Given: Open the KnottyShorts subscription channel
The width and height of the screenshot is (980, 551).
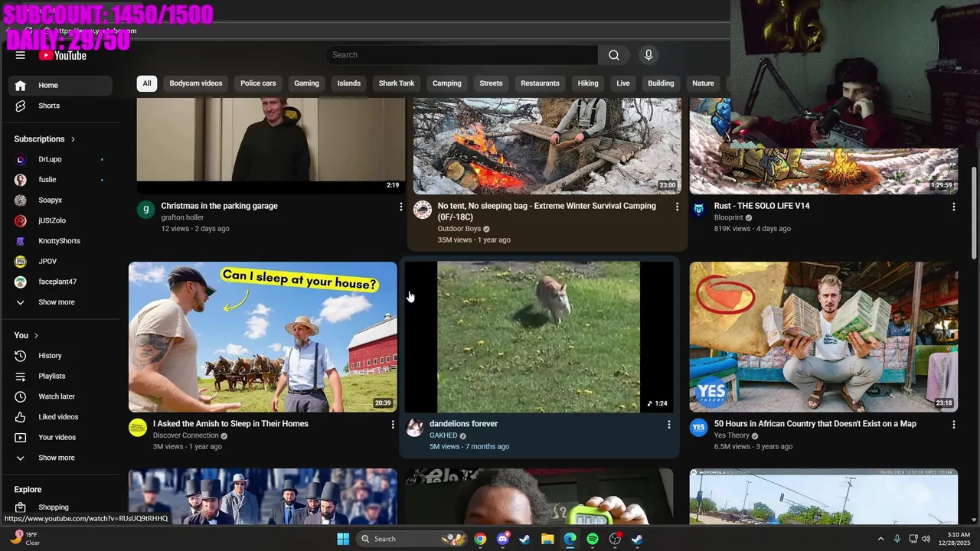Looking at the screenshot, I should click(x=60, y=241).
